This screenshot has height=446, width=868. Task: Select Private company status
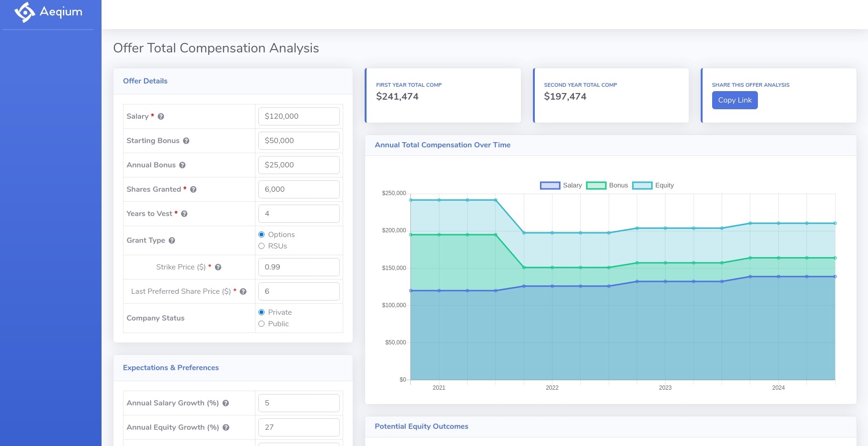pyautogui.click(x=262, y=312)
